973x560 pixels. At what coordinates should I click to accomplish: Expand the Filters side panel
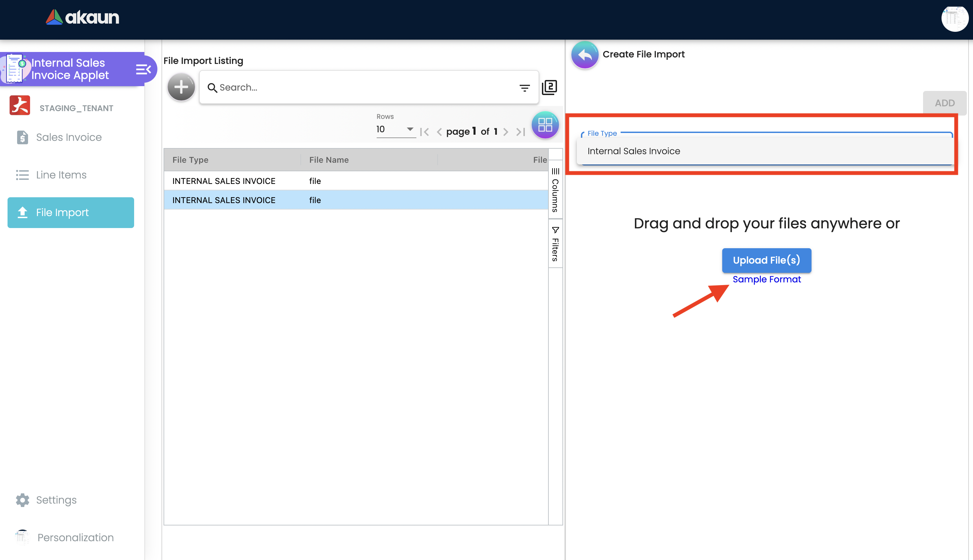[x=555, y=244]
